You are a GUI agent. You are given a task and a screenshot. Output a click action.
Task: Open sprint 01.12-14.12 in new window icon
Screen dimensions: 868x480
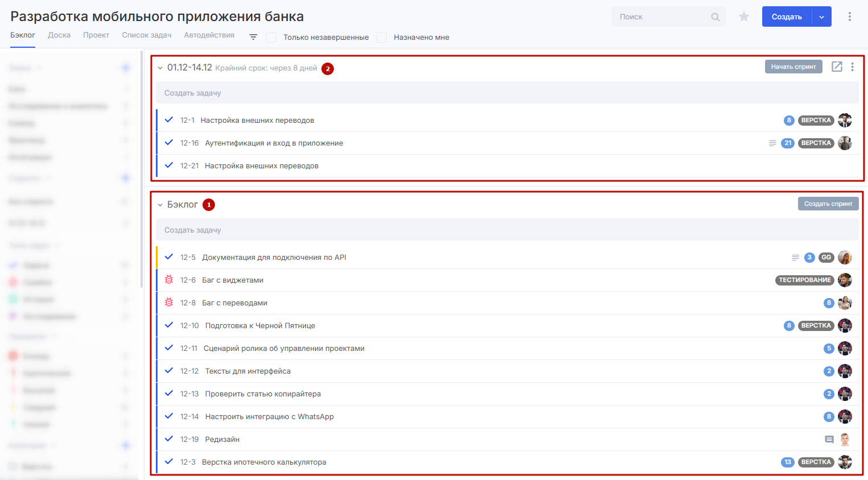(x=837, y=67)
